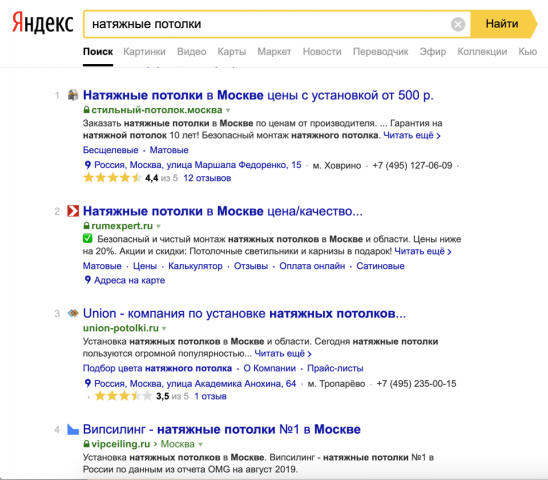Expand dropdown arrow after стильный-потолок.москва
The width and height of the screenshot is (548, 480).
tap(228, 110)
